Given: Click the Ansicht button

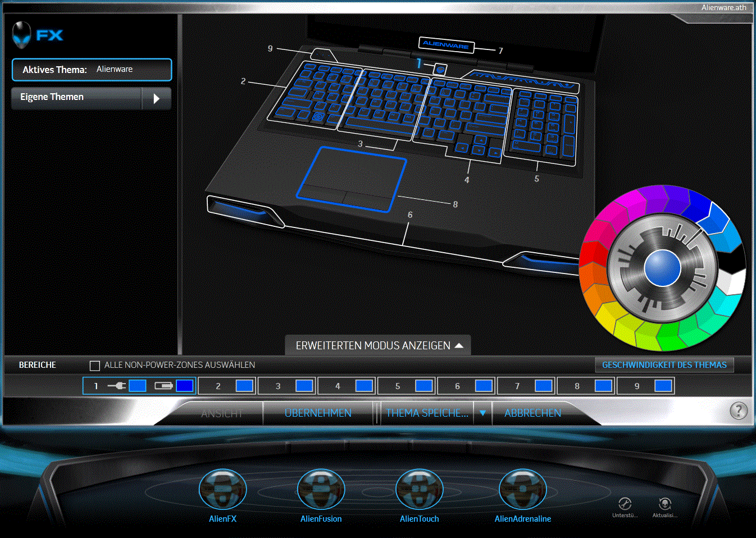Looking at the screenshot, I should pos(222,413).
